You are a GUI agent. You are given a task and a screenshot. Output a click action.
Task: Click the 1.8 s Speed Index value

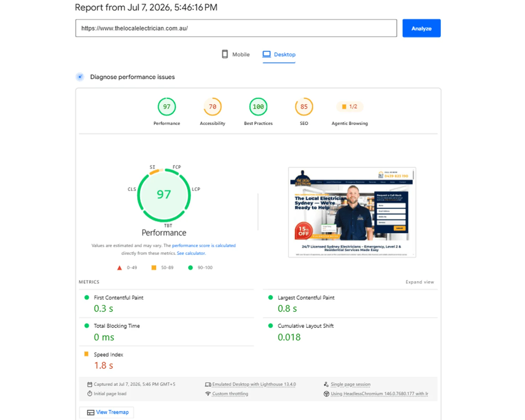coord(104,365)
